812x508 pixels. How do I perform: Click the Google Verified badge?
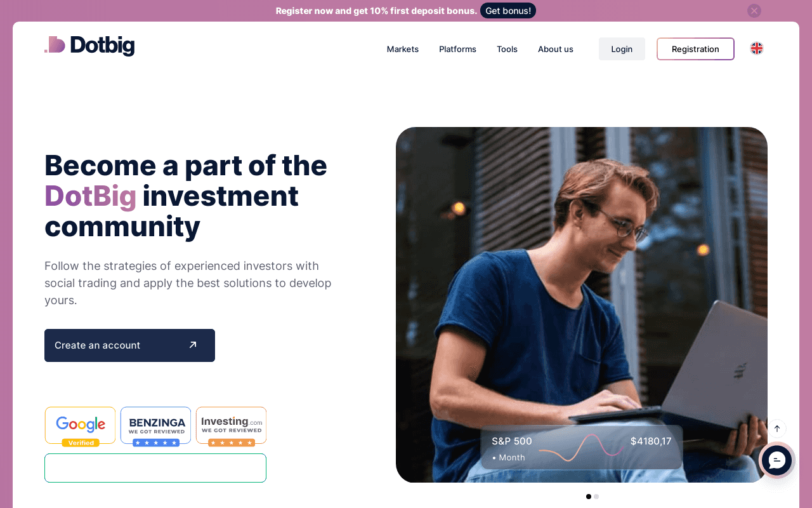[81, 427]
